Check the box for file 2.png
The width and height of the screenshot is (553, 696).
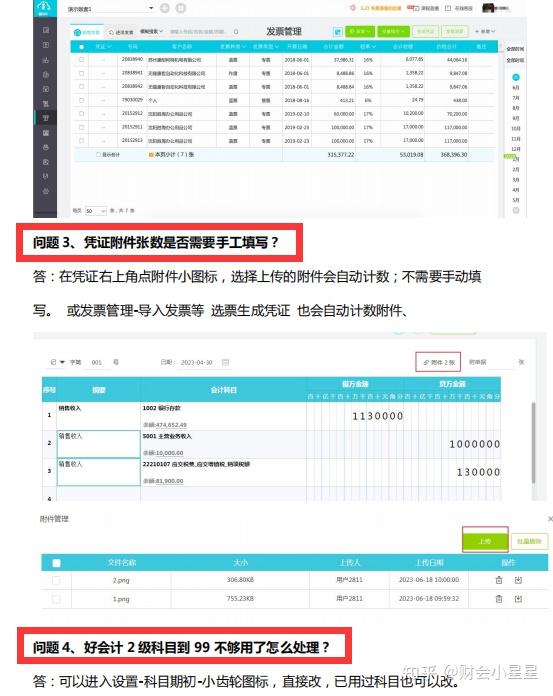56,580
